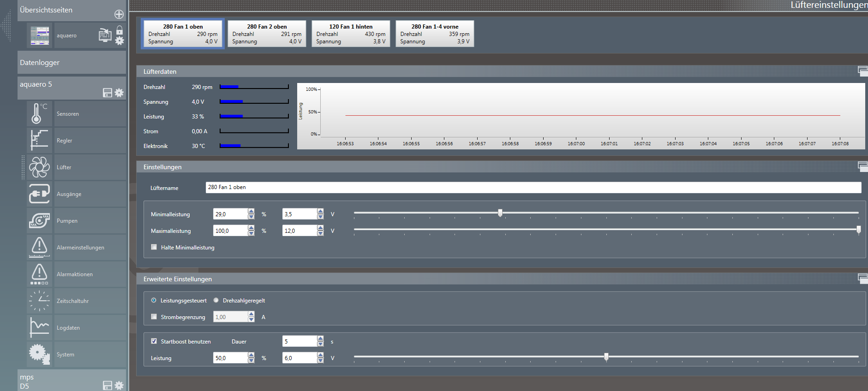This screenshot has height=391, width=868.
Task: Collapse the Erweiterte Einstellungen panel
Action: pos(862,278)
